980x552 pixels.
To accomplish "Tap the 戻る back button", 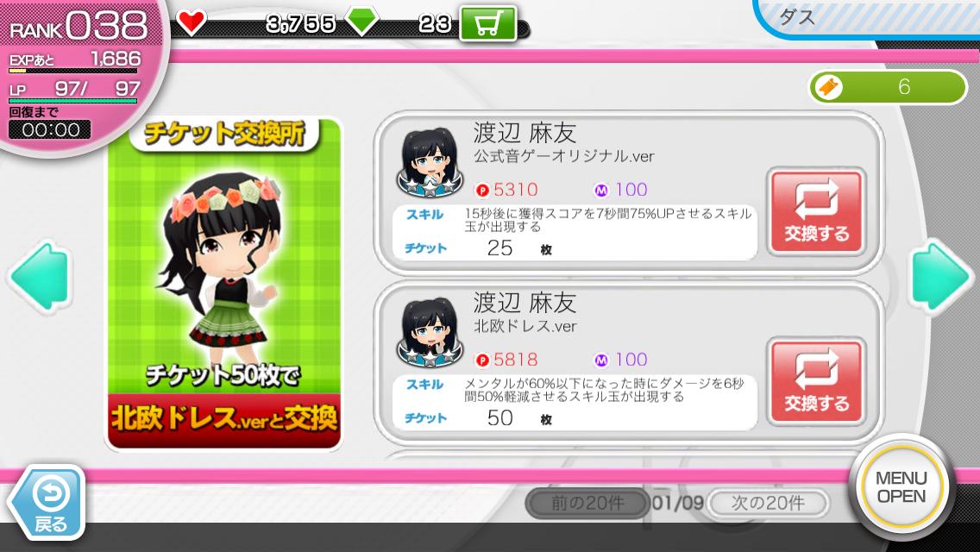I will click(x=48, y=503).
